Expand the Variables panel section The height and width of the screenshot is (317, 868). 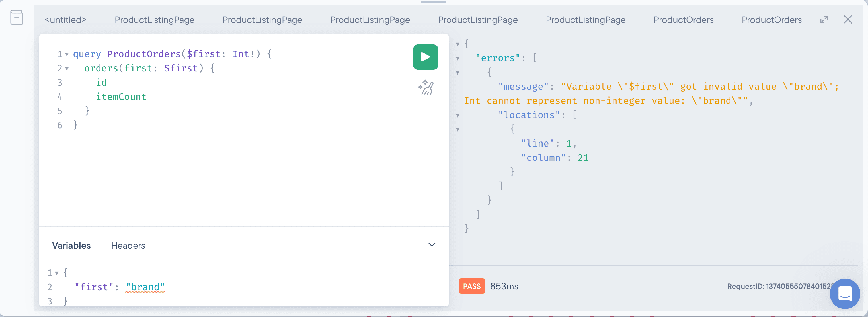click(x=432, y=244)
